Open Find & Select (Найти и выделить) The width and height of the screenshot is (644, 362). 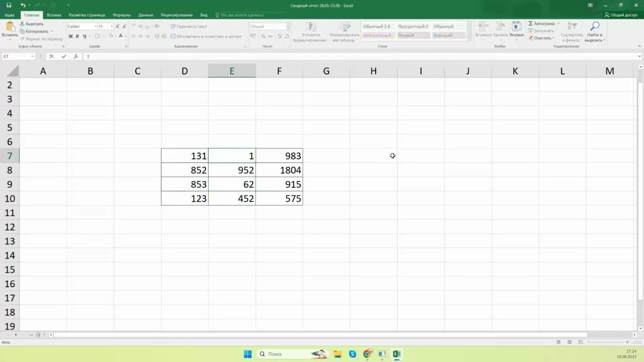595,32
